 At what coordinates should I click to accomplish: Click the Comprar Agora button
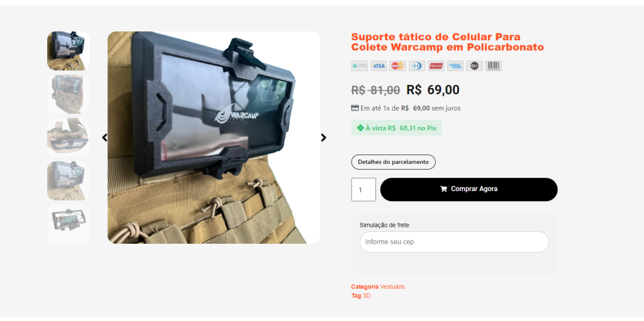tap(469, 189)
